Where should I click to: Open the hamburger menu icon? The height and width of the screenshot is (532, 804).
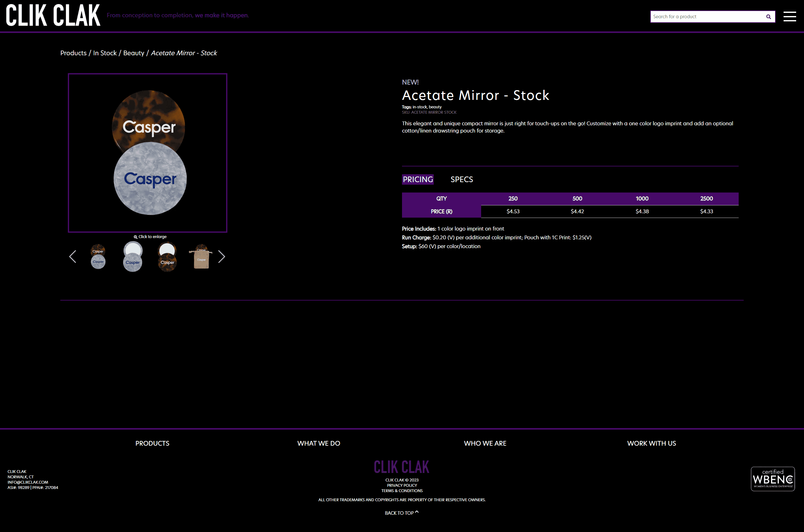[790, 16]
